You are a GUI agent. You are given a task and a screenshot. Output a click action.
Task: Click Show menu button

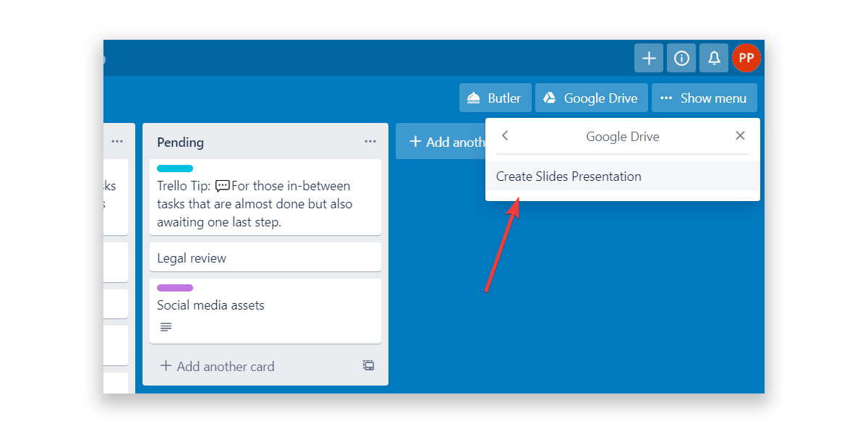(x=705, y=98)
